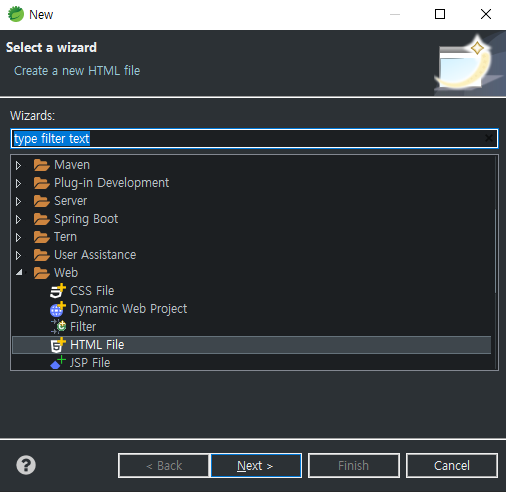Expand the Server category
506x492 pixels.
[x=18, y=201]
